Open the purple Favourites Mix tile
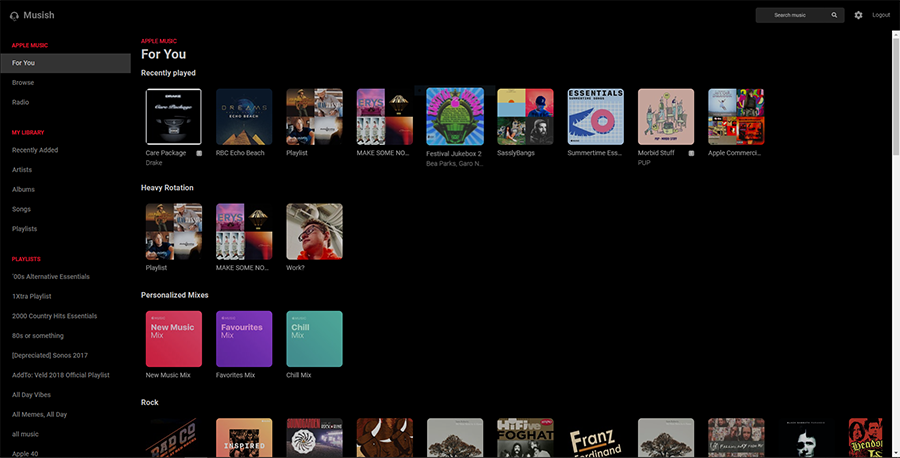 click(x=244, y=339)
